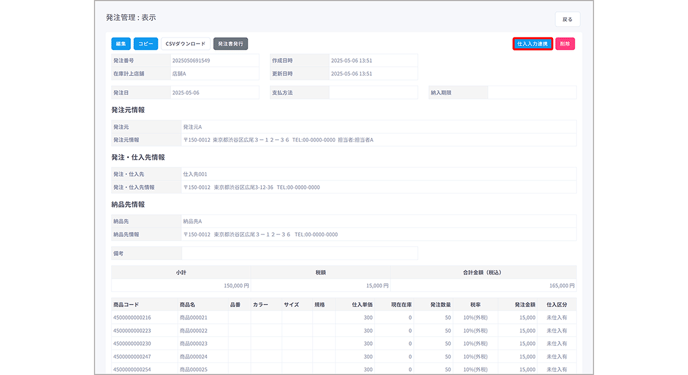Click the 納品先情報 section heading
The height and width of the screenshot is (375, 688).
coord(128,204)
